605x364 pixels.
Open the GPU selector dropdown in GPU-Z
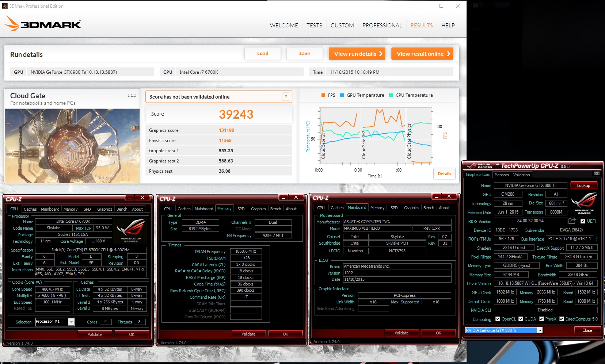540,330
